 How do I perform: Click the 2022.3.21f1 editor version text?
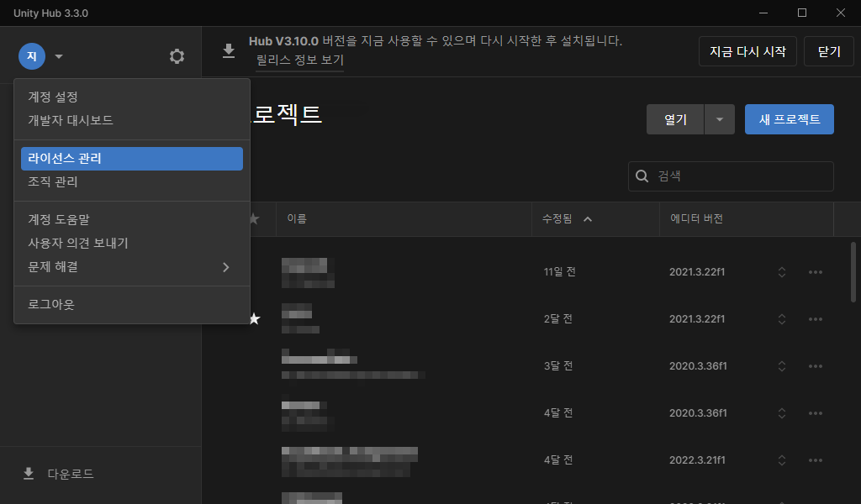(x=697, y=460)
